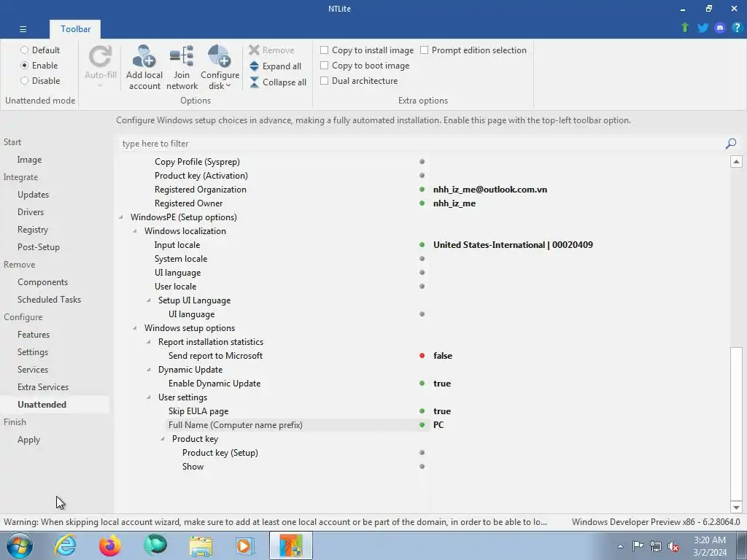The image size is (747, 560).
Task: Show hidden tray icons arrow
Action: pos(620,546)
